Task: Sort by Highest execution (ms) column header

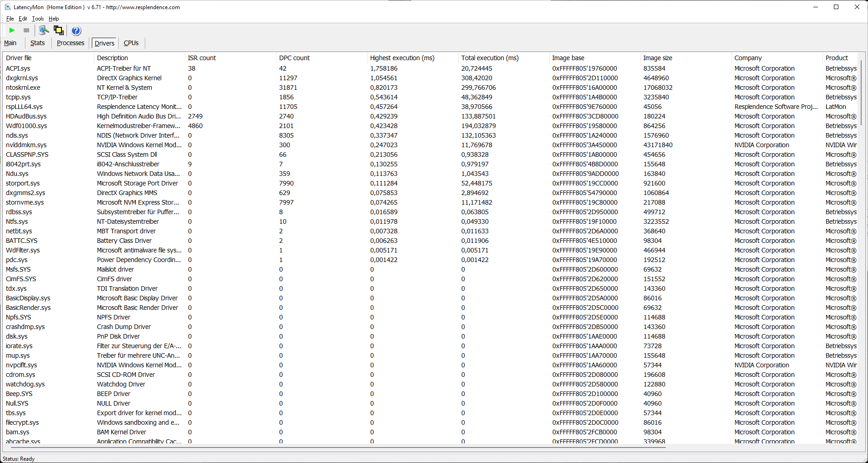Action: pos(402,58)
